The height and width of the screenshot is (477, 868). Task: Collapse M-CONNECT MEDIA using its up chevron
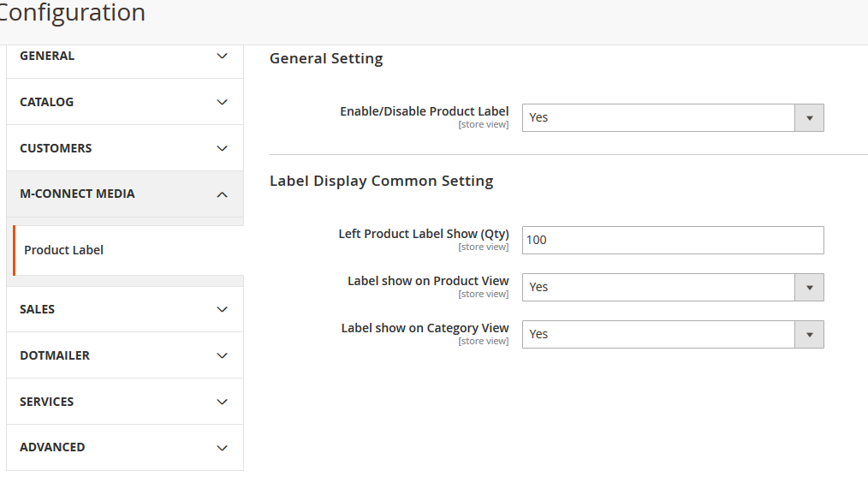point(222,195)
